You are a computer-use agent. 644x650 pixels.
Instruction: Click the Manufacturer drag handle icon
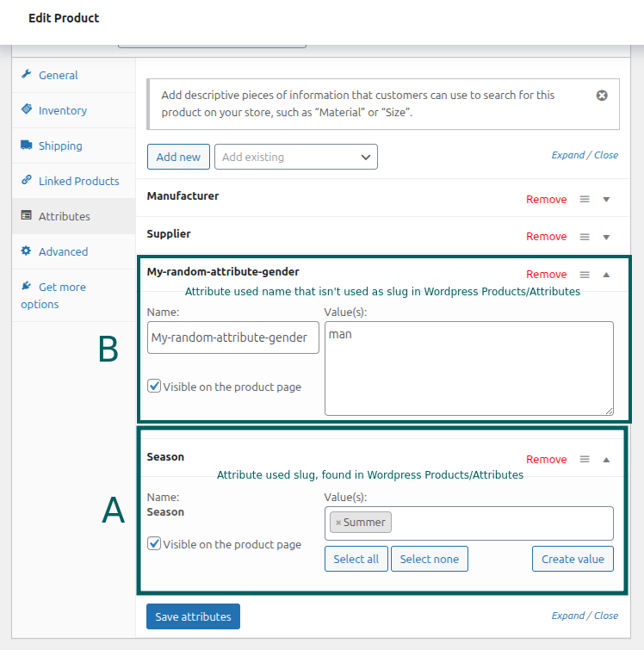(x=585, y=200)
